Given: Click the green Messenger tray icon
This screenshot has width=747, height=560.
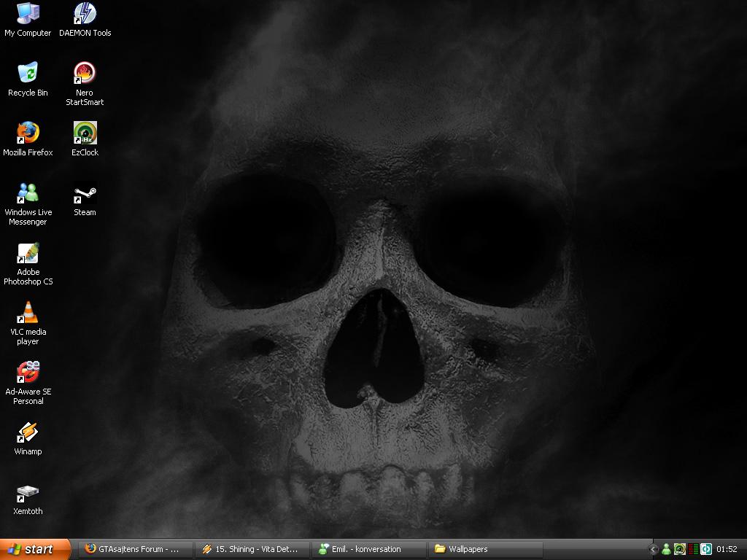Looking at the screenshot, I should tap(666, 550).
